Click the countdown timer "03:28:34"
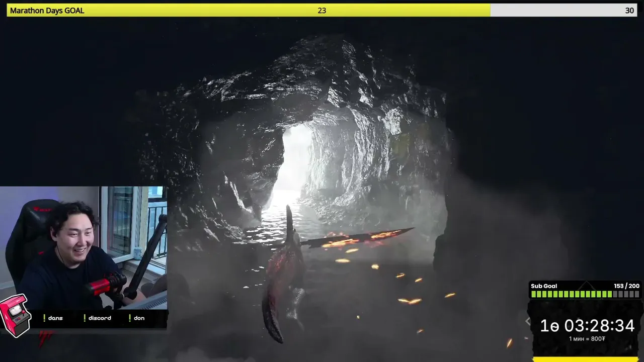 [x=599, y=326]
